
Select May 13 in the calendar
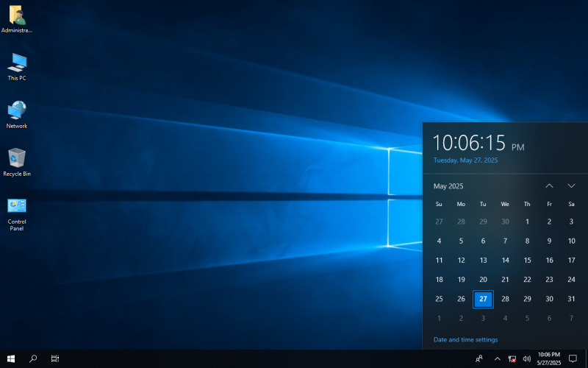[483, 261]
